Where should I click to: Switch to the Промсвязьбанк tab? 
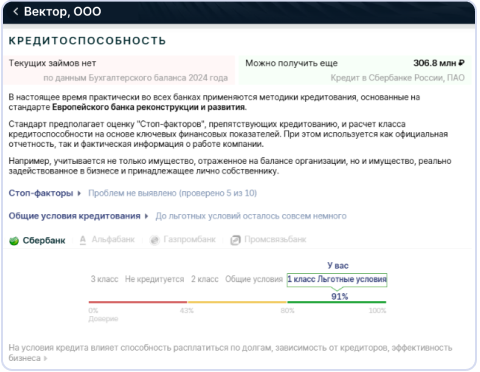tap(275, 240)
